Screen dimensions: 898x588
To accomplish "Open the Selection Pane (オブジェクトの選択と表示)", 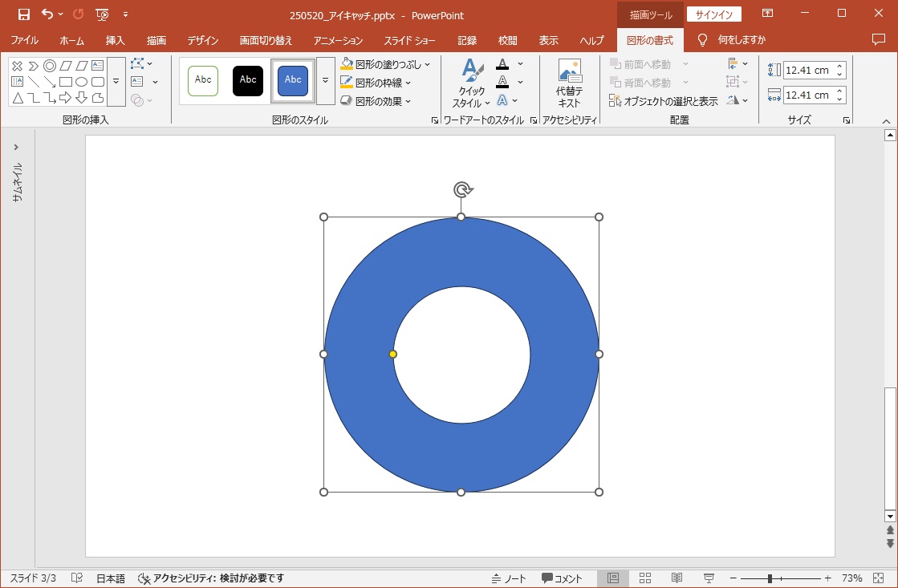I will [x=663, y=101].
